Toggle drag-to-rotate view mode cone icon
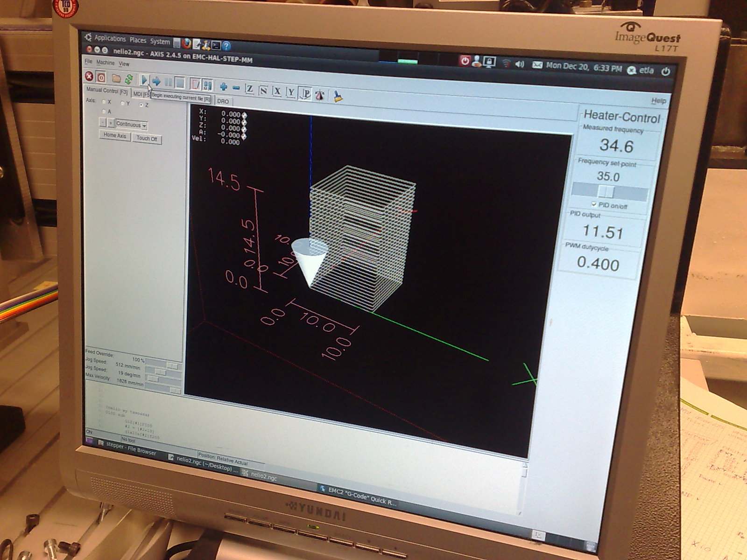The height and width of the screenshot is (560, 747). pos(320,95)
